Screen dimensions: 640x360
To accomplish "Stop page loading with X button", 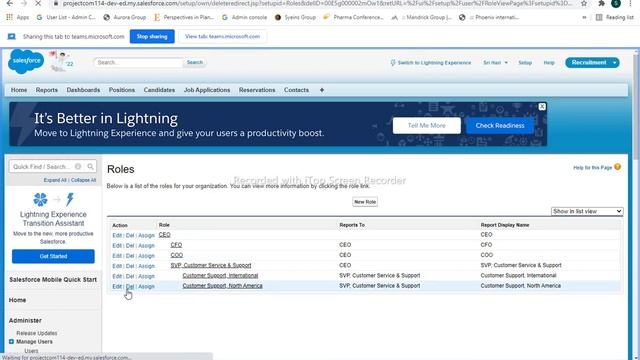I will point(37,3).
